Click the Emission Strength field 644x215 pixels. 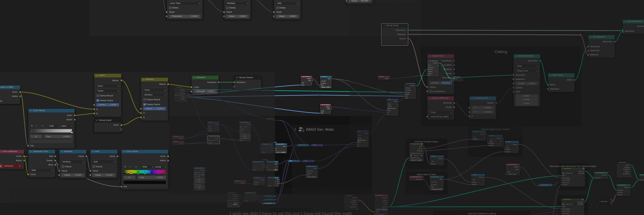(x=205, y=92)
